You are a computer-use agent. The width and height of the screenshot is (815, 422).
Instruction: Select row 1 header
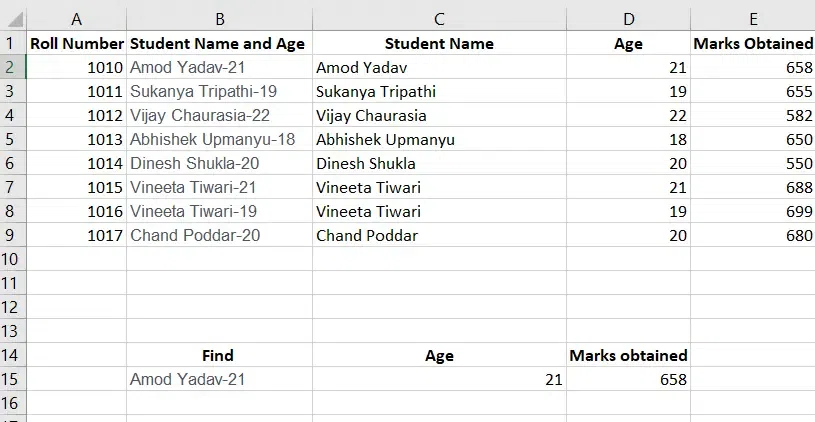pos(11,43)
